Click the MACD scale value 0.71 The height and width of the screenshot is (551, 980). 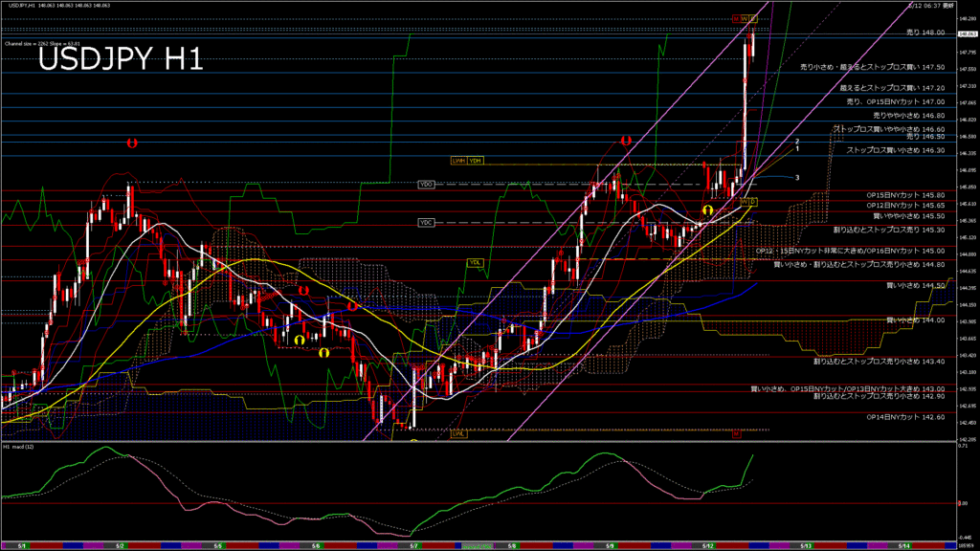coord(963,446)
